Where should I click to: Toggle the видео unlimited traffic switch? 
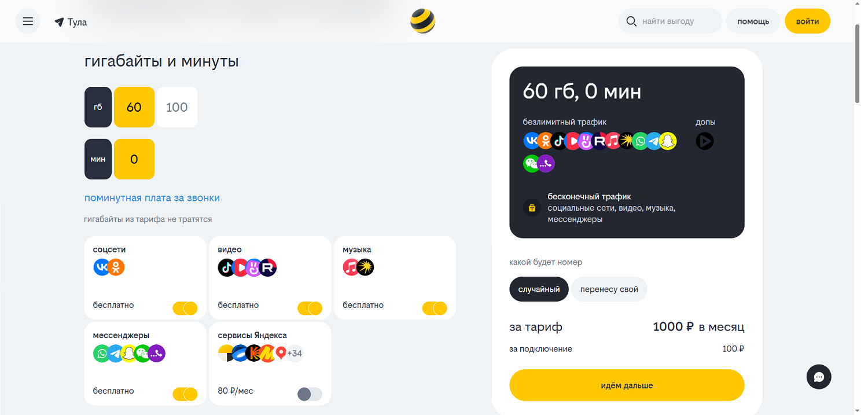(310, 308)
